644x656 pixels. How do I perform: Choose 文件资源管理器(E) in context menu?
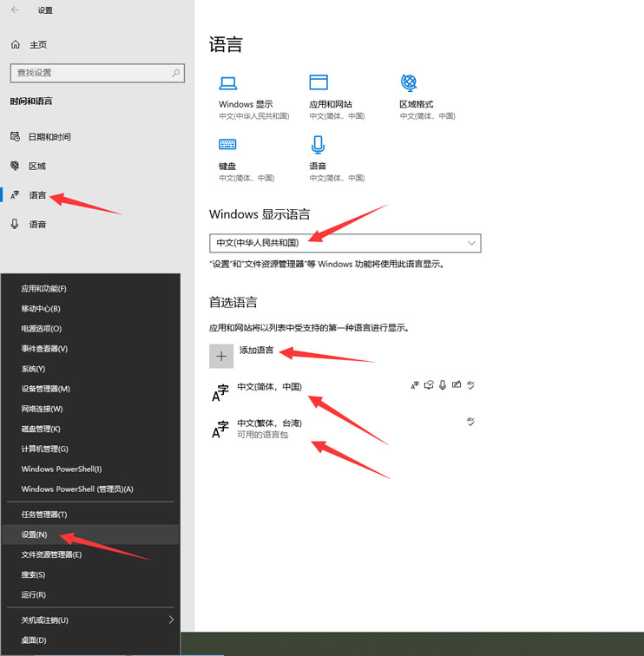[51, 554]
